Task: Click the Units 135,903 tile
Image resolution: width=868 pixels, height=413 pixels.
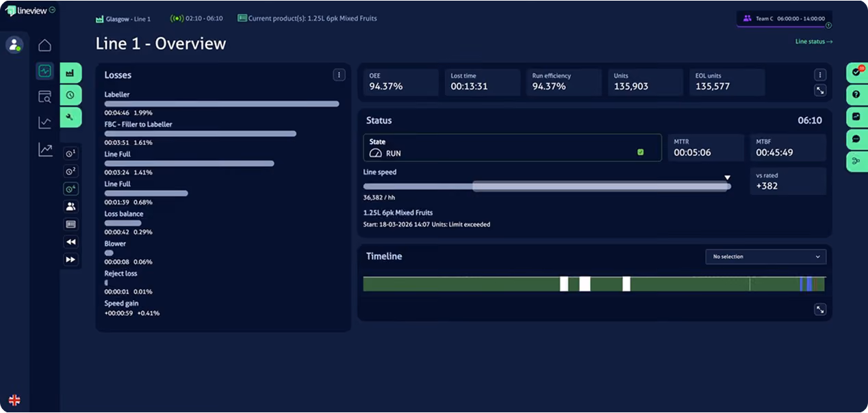Action: point(646,82)
